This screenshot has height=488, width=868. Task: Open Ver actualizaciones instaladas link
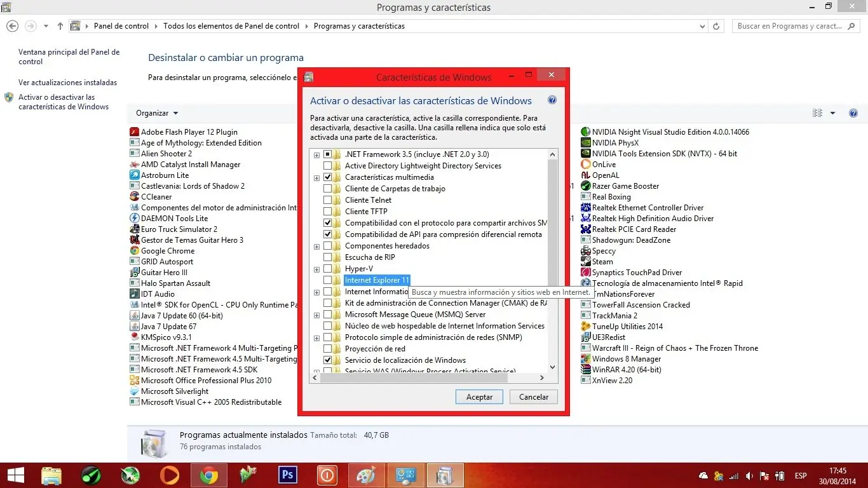click(x=68, y=83)
